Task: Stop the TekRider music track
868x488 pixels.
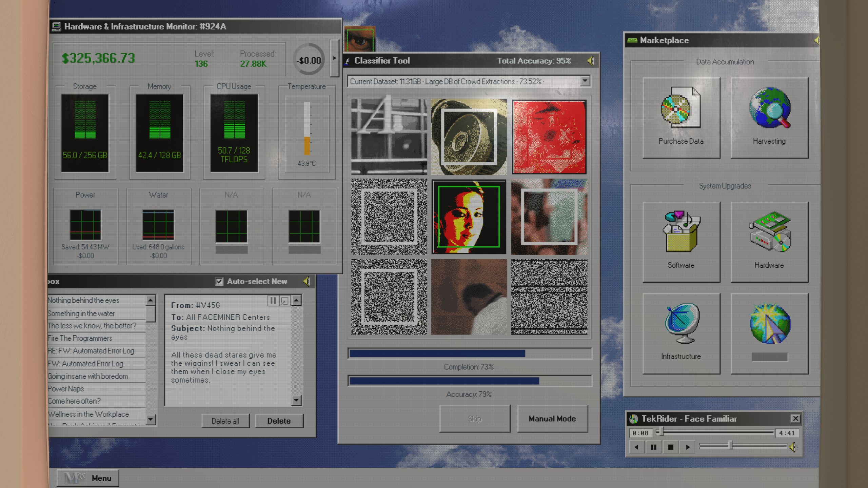Action: click(x=670, y=447)
